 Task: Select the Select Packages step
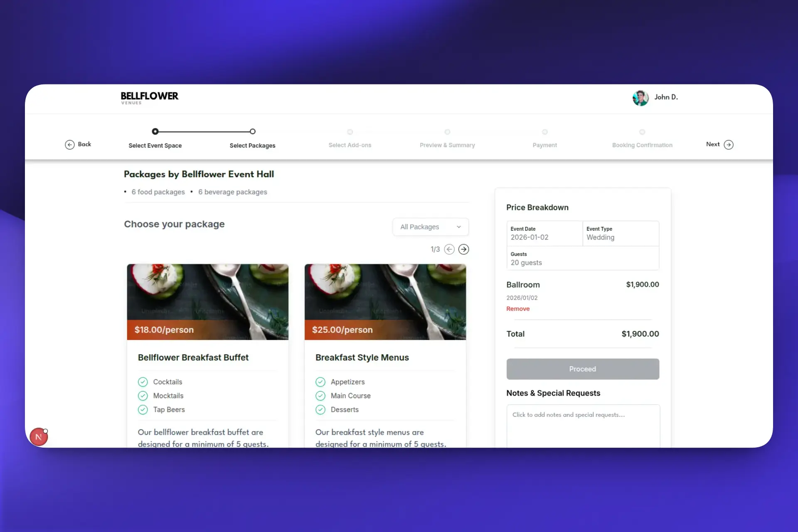(x=252, y=145)
